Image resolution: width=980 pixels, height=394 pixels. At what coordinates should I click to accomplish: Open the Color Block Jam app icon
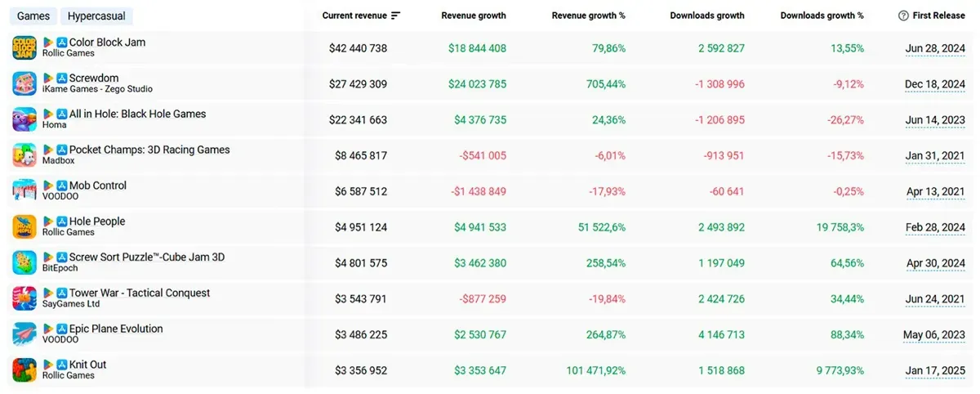tap(24, 48)
